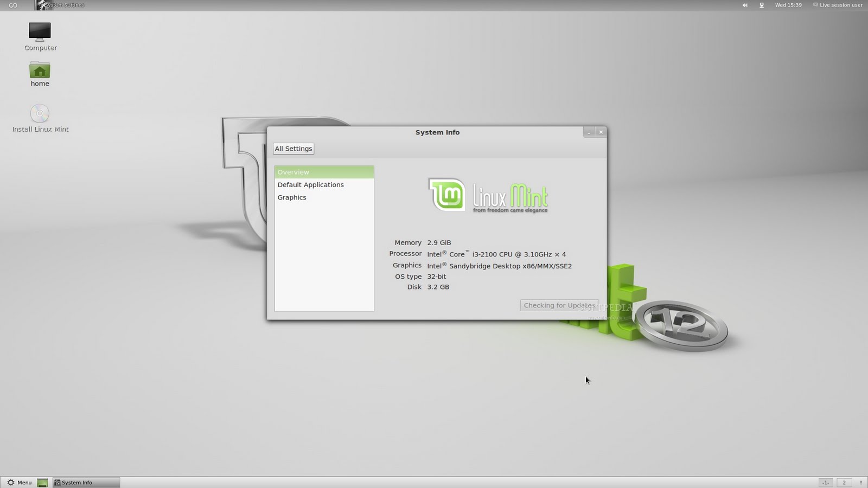Open the Live session user menu
The height and width of the screenshot is (488, 868).
(x=838, y=5)
